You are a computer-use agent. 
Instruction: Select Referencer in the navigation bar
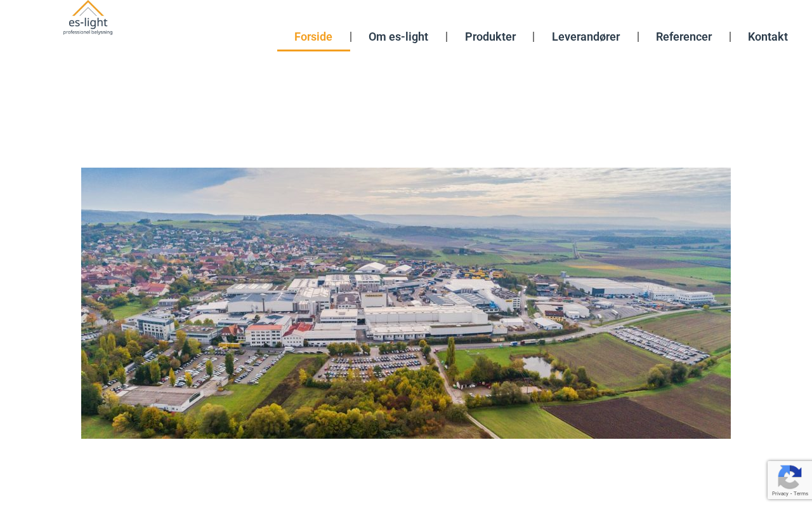tap(684, 37)
